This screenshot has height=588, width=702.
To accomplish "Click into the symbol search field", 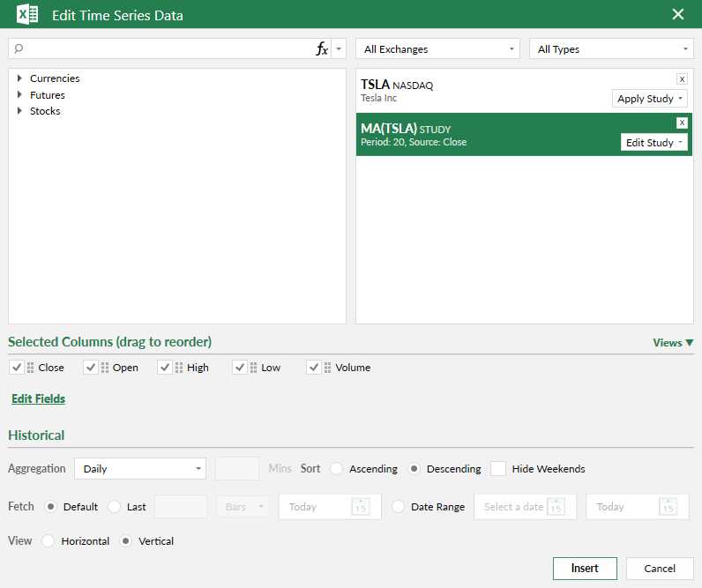I will tap(170, 48).
